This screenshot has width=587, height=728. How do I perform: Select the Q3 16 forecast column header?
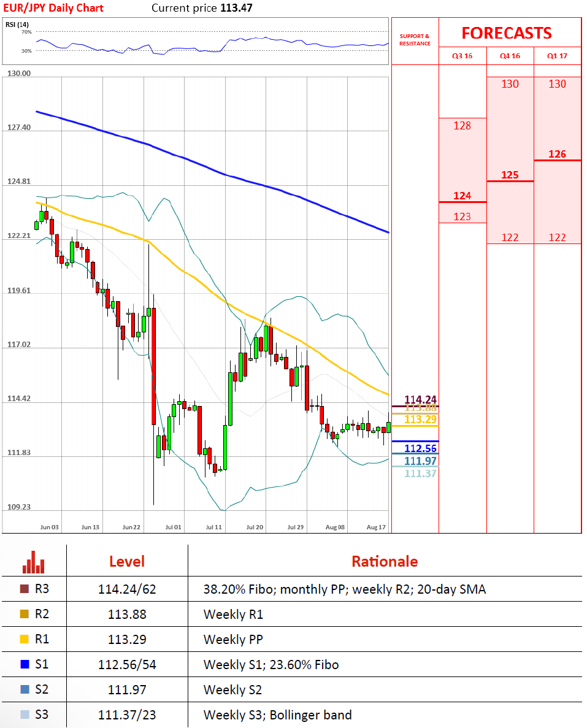click(462, 56)
